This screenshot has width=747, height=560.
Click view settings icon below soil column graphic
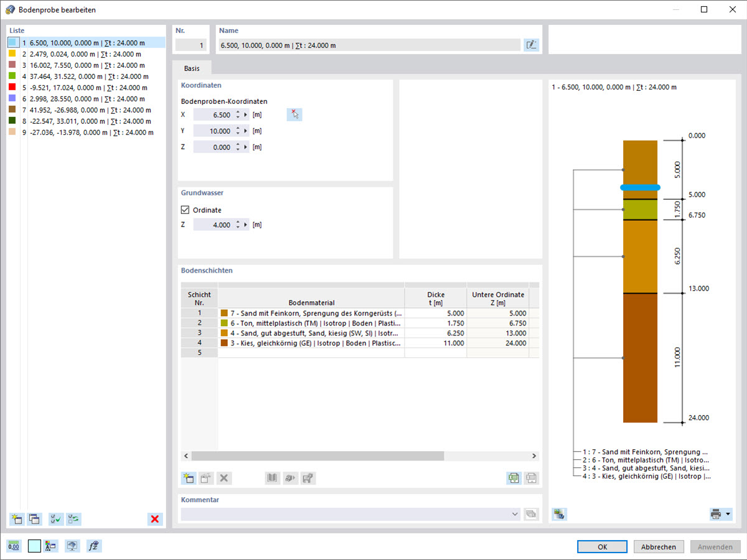(x=559, y=514)
